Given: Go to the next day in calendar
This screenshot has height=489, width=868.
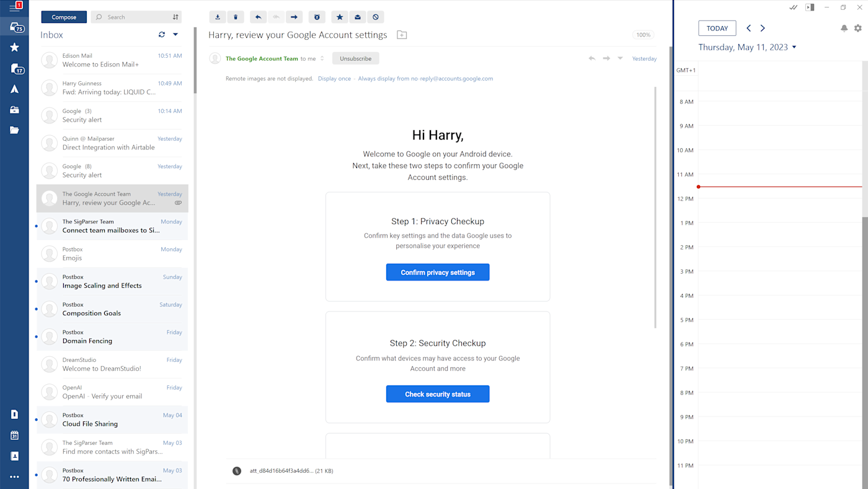Looking at the screenshot, I should pyautogui.click(x=763, y=29).
